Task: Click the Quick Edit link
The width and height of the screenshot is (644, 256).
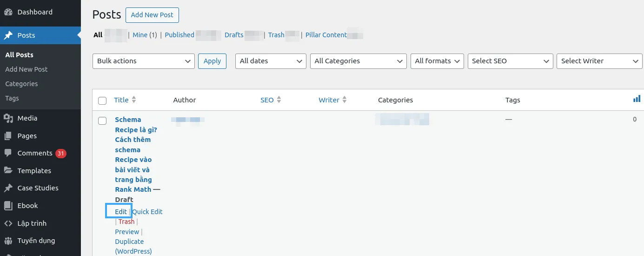Action: click(147, 212)
